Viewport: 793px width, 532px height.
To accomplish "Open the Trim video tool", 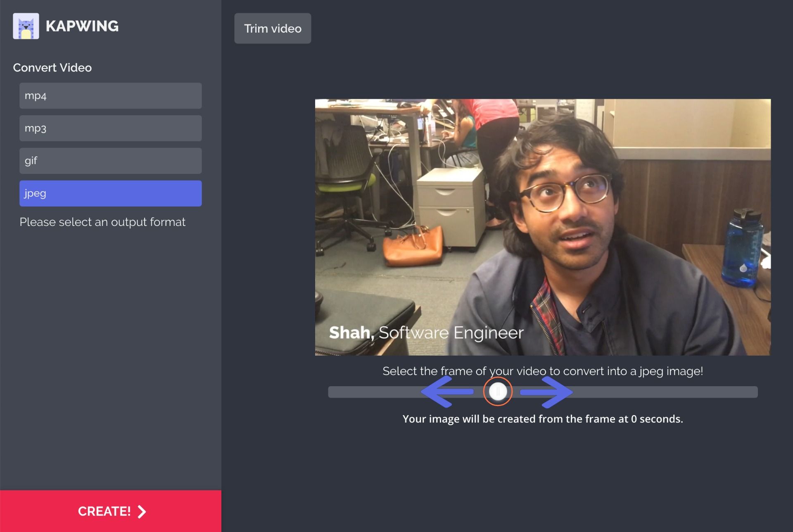I will coord(273,28).
